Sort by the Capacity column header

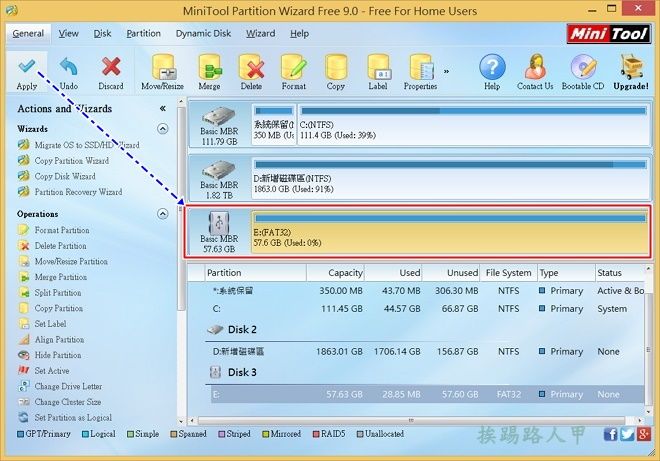tap(335, 273)
